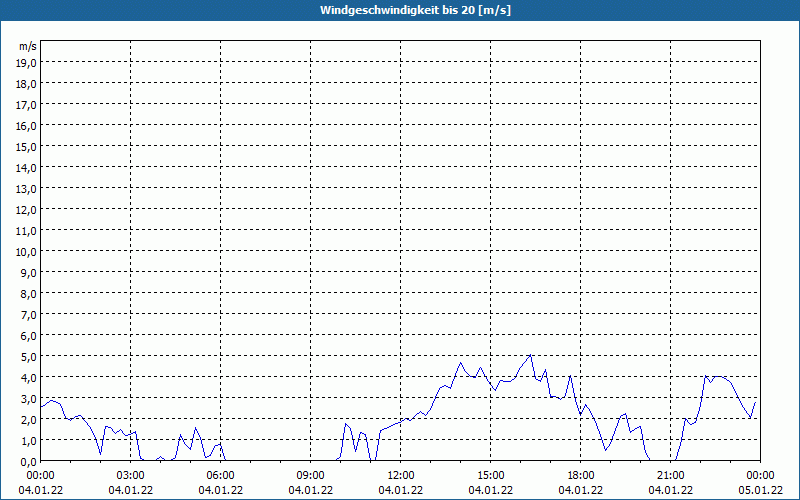Select the 19,0 y-axis label
Screen dimensions: 800x500
(26, 62)
